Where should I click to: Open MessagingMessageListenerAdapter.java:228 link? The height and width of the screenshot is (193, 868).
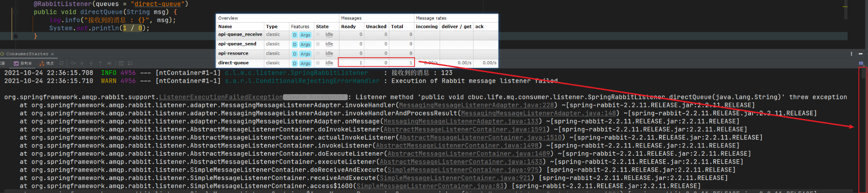pos(477,105)
